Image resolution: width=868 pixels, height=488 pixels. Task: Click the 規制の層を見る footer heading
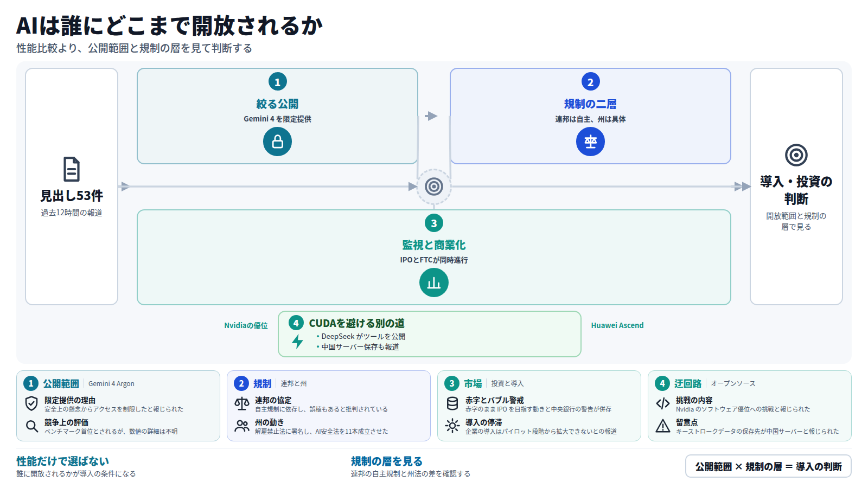pos(387,461)
